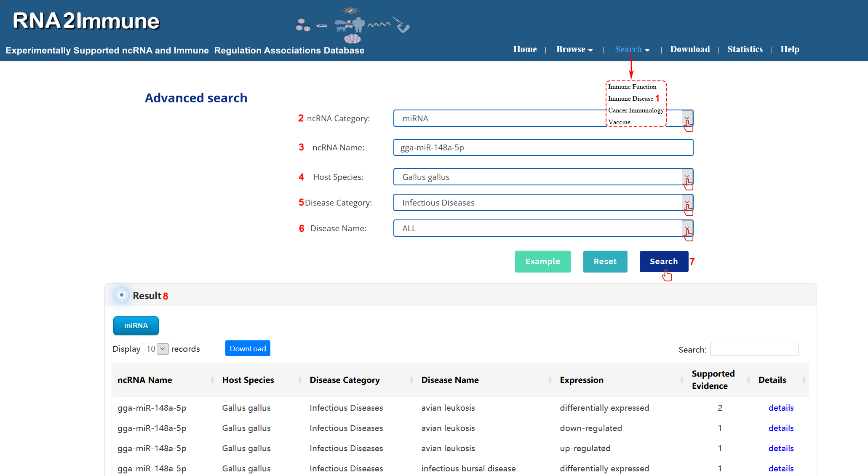The width and height of the screenshot is (868, 476).
Task: Open the Disease Category dropdown
Action: (x=686, y=203)
